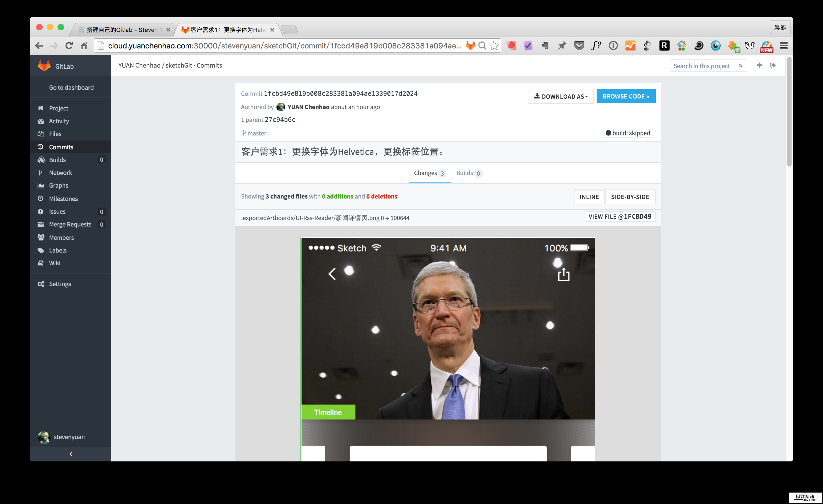Switch diff view to Side-by-Side
The width and height of the screenshot is (823, 504).
click(630, 197)
